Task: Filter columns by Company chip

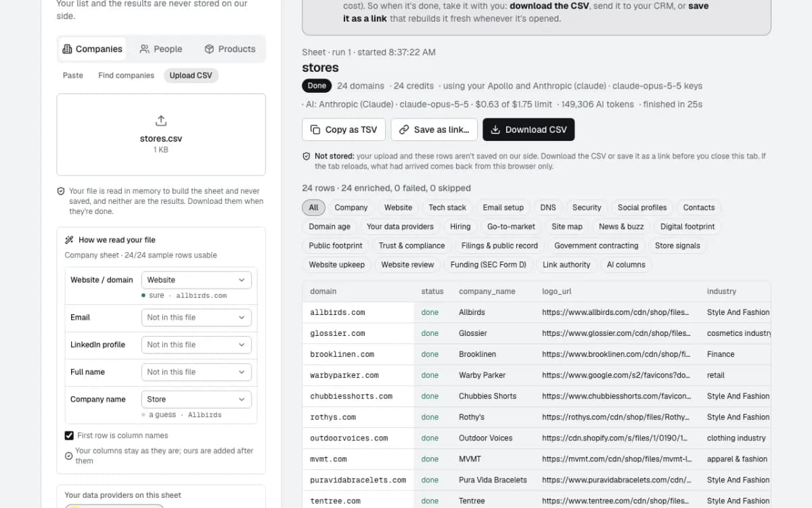Action: coord(351,208)
